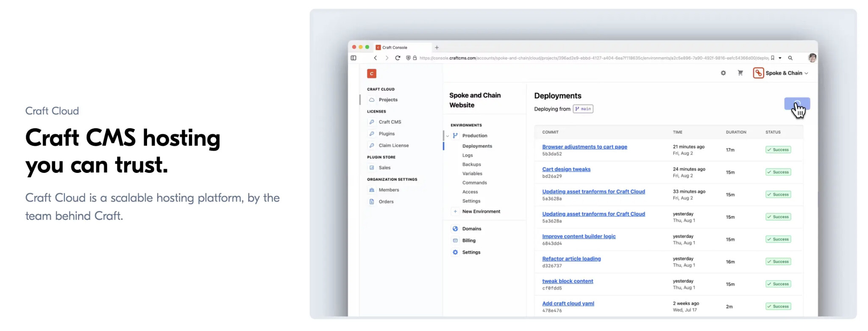Screen dimensions: 868x331
Task: Open Access under Production
Action: tap(470, 192)
